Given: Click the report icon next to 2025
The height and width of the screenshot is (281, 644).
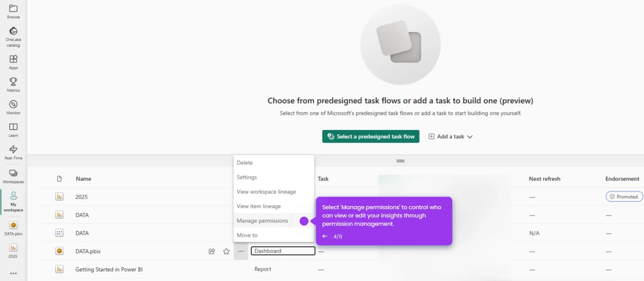Looking at the screenshot, I should point(59,197).
